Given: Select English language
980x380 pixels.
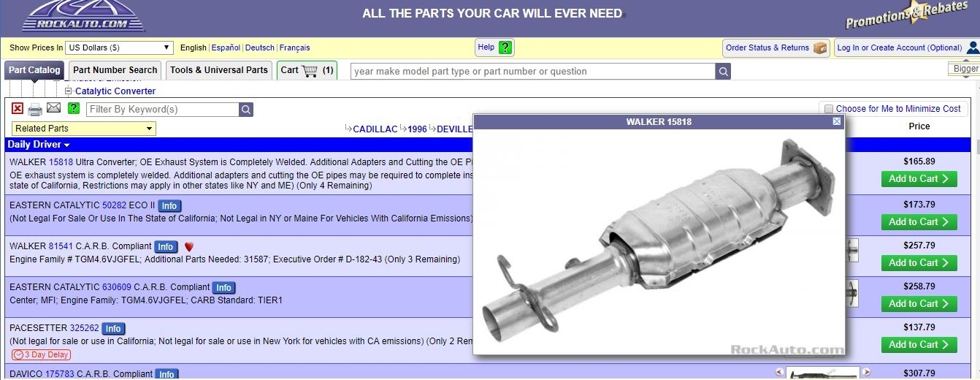Looking at the screenshot, I should click(194, 47).
